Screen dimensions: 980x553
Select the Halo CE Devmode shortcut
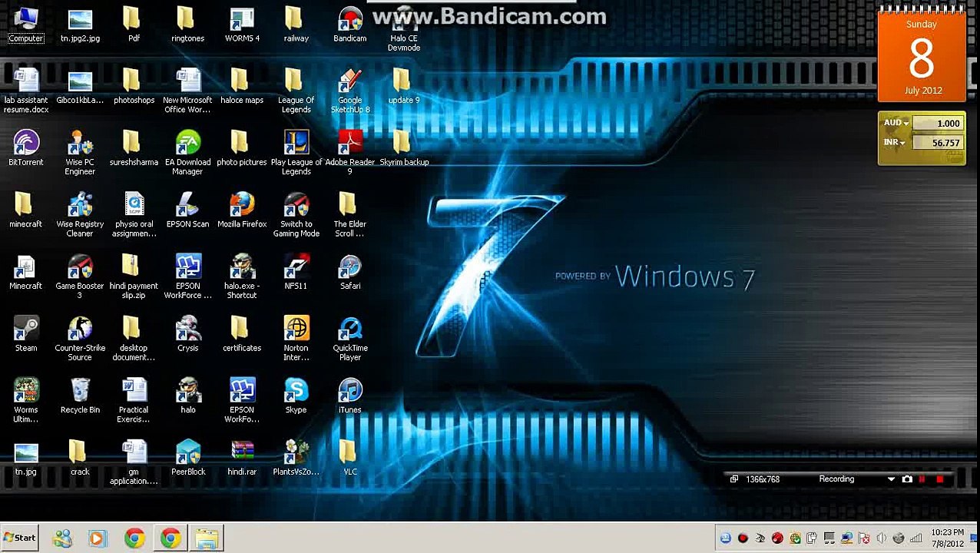pyautogui.click(x=404, y=29)
